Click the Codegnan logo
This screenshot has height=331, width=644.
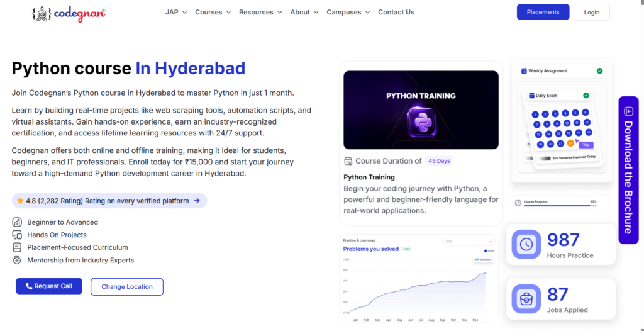(x=69, y=14)
